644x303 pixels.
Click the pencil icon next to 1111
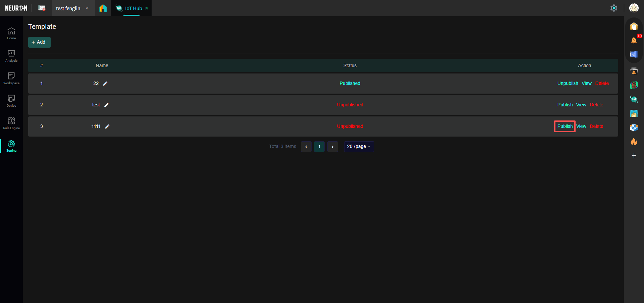coord(107,127)
